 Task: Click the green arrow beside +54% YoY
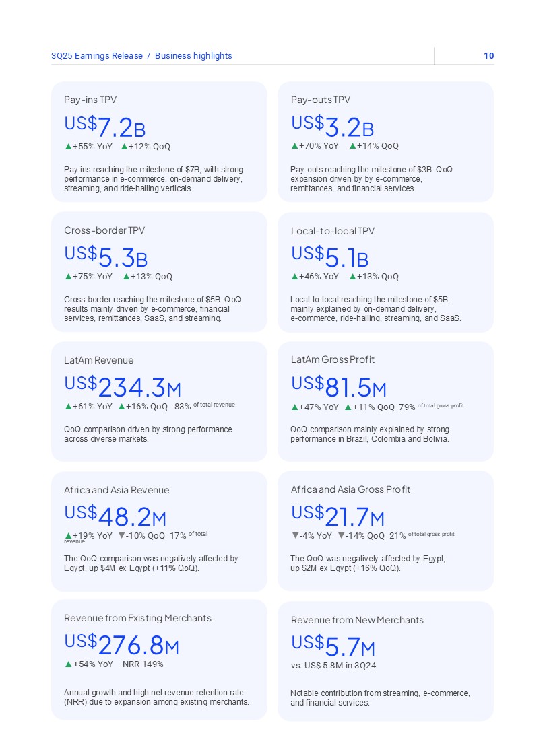tap(68, 664)
